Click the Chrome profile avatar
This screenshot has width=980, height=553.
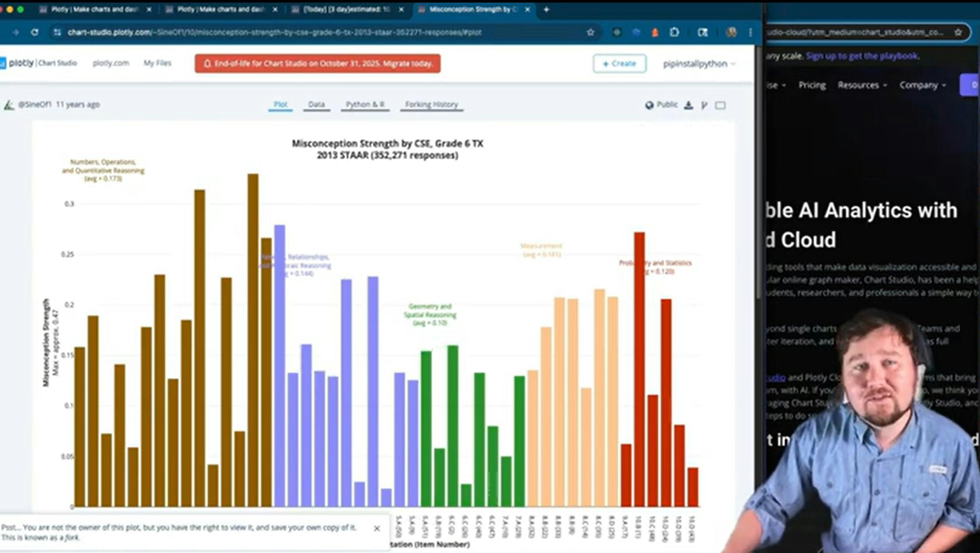coord(731,32)
